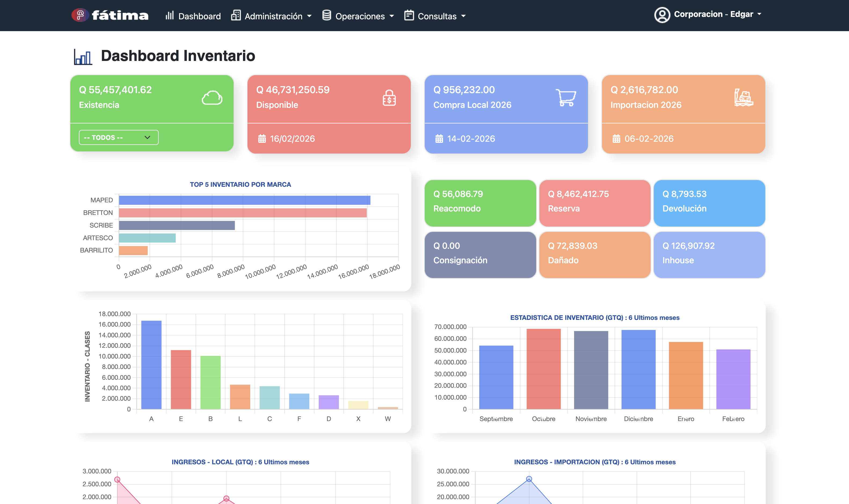This screenshot has height=504, width=849.
Task: Expand the Consultas menu caret
Action: [463, 16]
